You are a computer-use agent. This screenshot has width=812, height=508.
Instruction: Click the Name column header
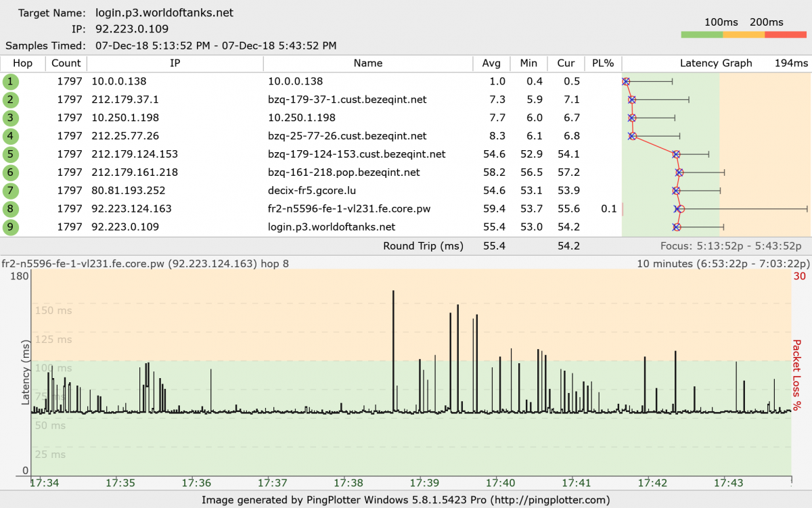[x=367, y=63]
